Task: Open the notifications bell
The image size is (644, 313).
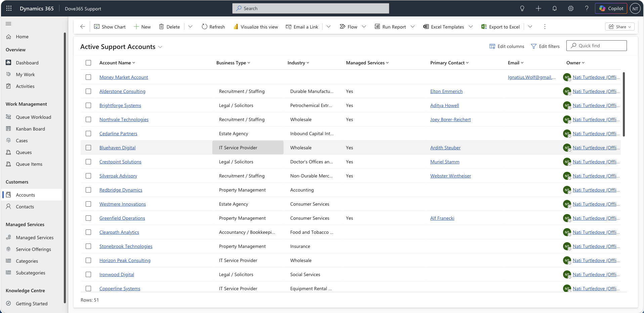Action: point(555,8)
